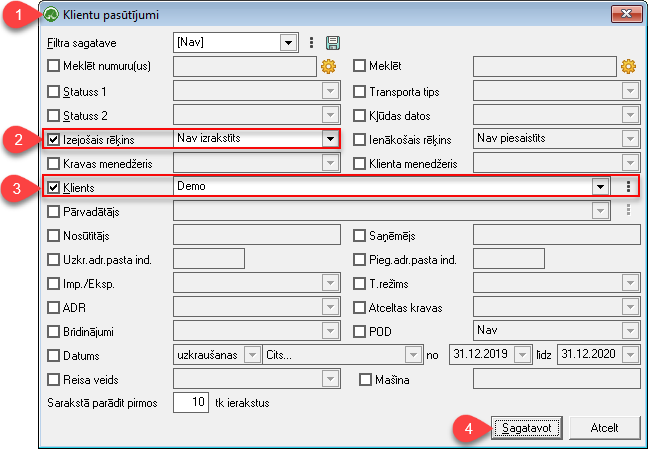Click the Sarakstā parādīt pirmos number field
648x449 pixels.
click(x=191, y=402)
